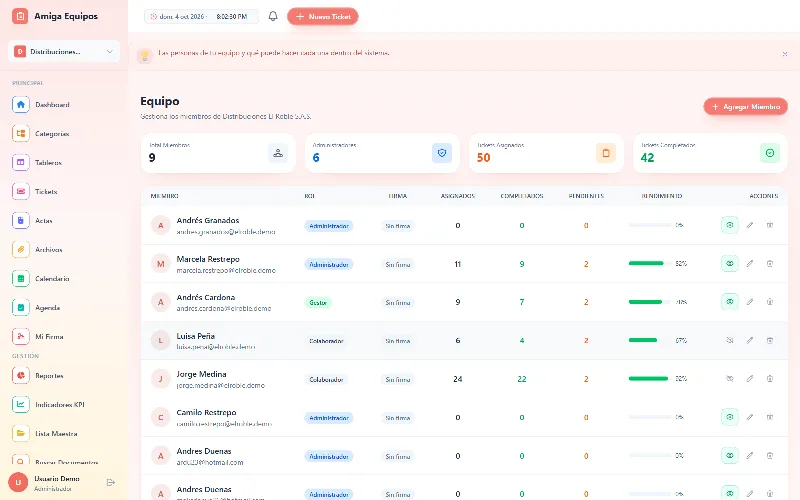The height and width of the screenshot is (500, 800).
Task: Edit Andrés Granados with pencil icon
Action: pyautogui.click(x=749, y=225)
